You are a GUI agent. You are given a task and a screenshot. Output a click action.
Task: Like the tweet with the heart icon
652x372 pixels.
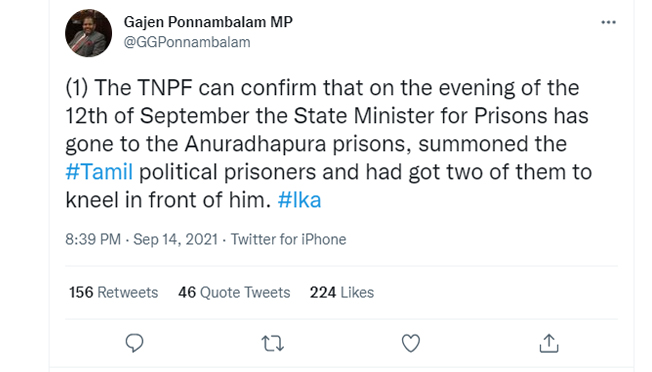(411, 343)
